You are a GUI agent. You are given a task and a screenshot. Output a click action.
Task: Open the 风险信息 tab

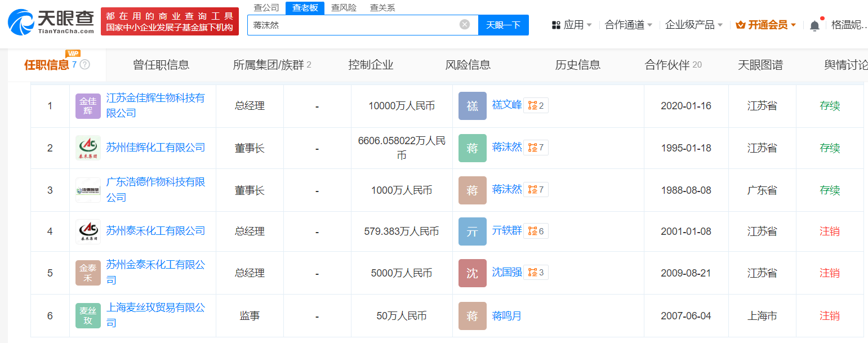pyautogui.click(x=468, y=65)
